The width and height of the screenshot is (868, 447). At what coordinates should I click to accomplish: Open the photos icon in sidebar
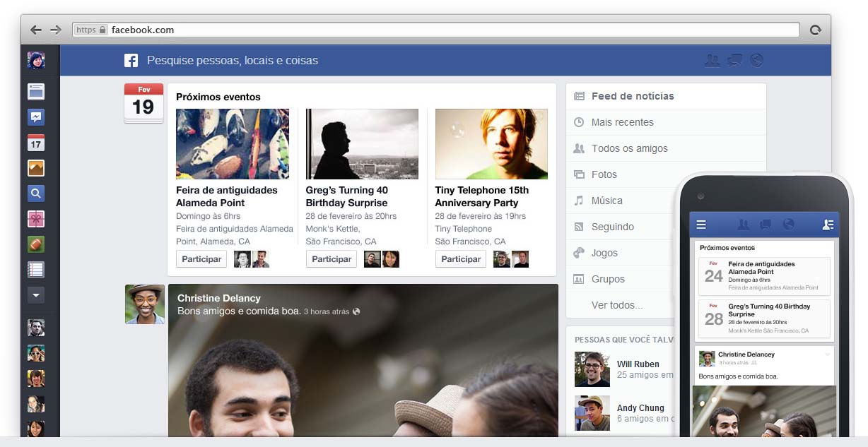pos(36,168)
